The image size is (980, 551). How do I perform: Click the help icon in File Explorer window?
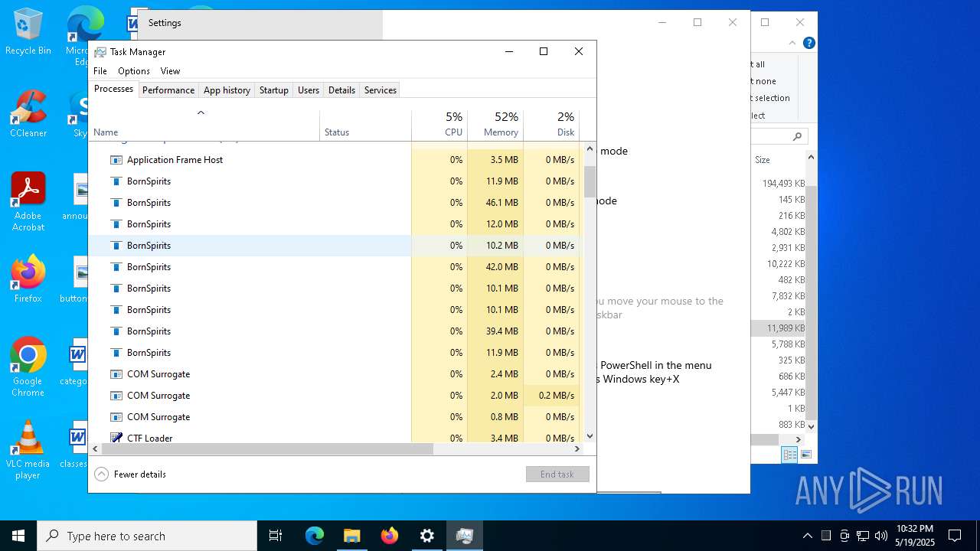point(808,44)
